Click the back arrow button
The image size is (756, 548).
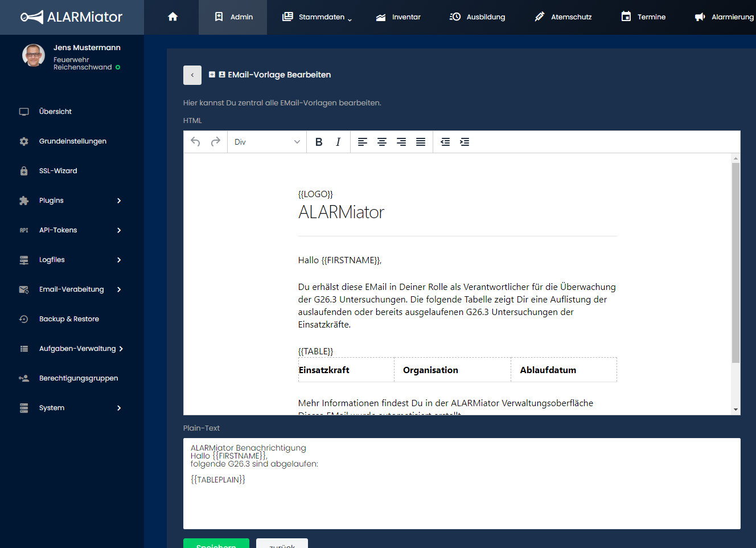tap(192, 75)
